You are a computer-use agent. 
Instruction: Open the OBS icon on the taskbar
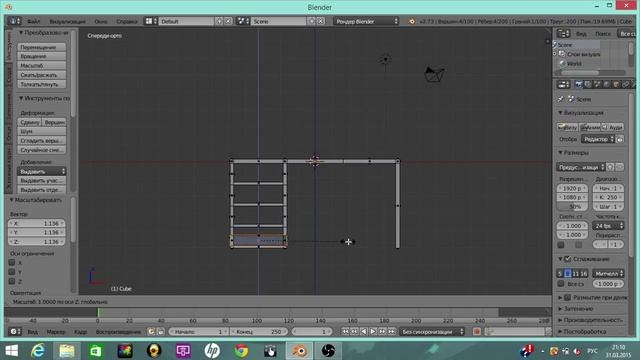(328, 351)
